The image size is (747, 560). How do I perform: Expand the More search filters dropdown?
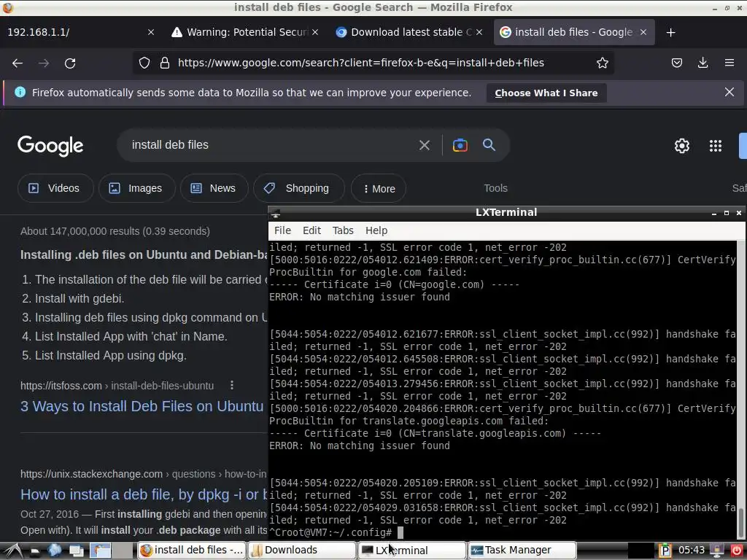coord(379,189)
